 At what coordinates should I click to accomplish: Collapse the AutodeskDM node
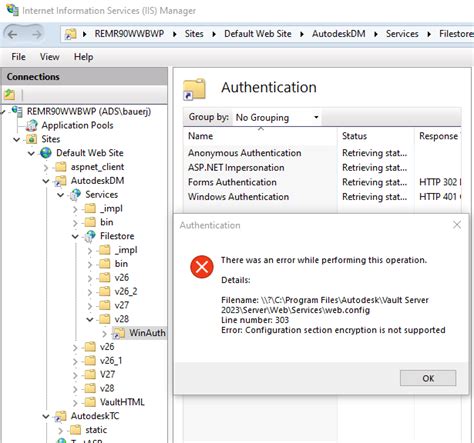tap(46, 181)
